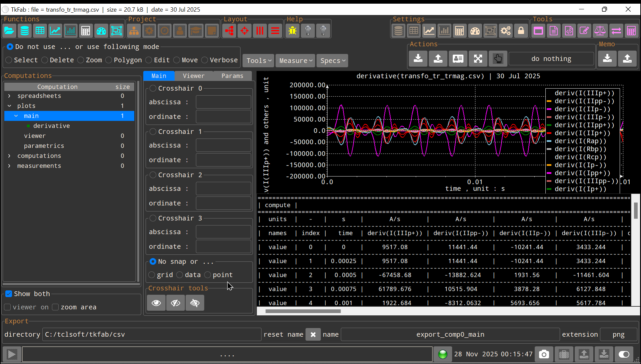Click the reset name X button
This screenshot has height=364, width=641.
[313, 334]
